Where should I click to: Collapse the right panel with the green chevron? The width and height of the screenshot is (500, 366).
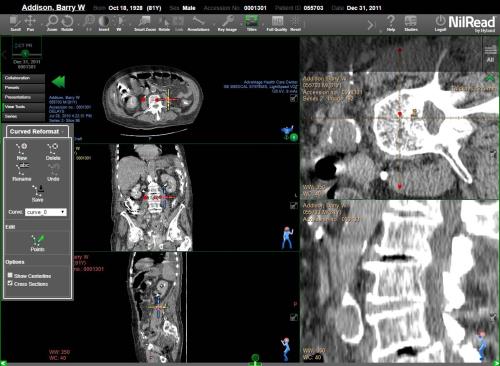point(490,79)
